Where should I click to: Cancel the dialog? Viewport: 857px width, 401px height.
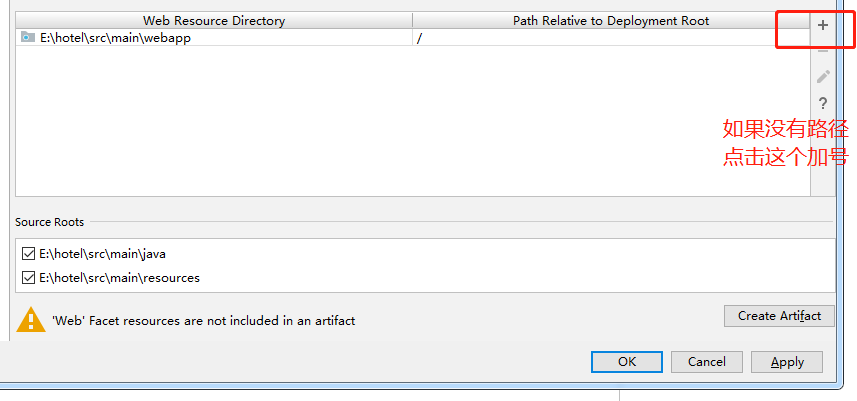point(706,362)
